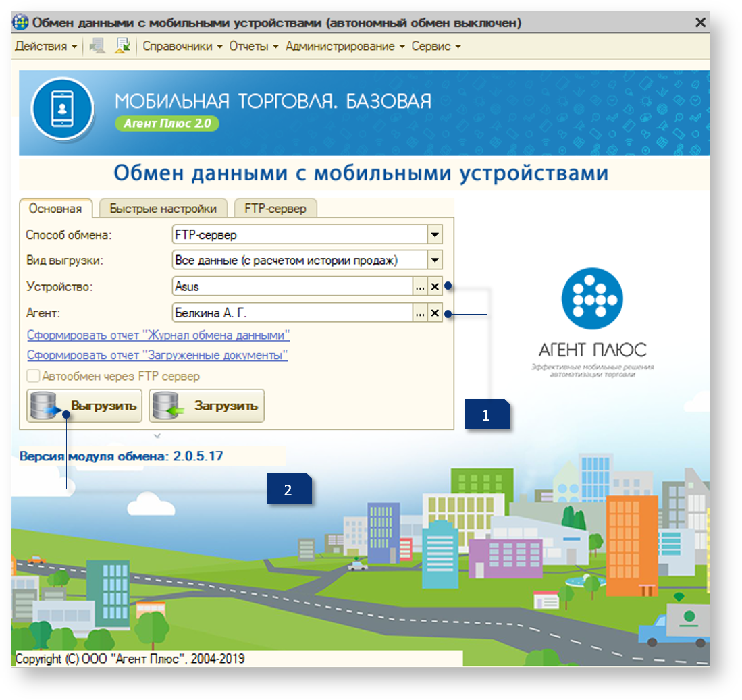Switch to the Быстрые настройки tab

[x=163, y=208]
